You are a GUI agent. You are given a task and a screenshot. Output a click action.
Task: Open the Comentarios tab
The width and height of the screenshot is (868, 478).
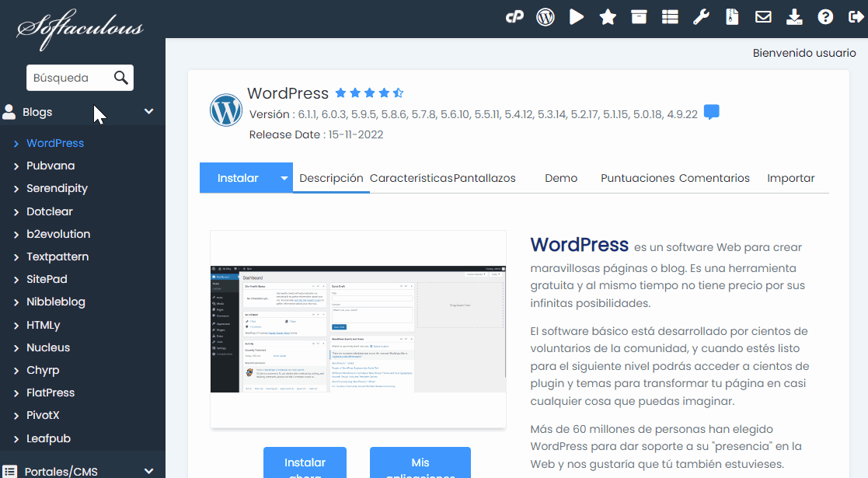714,178
